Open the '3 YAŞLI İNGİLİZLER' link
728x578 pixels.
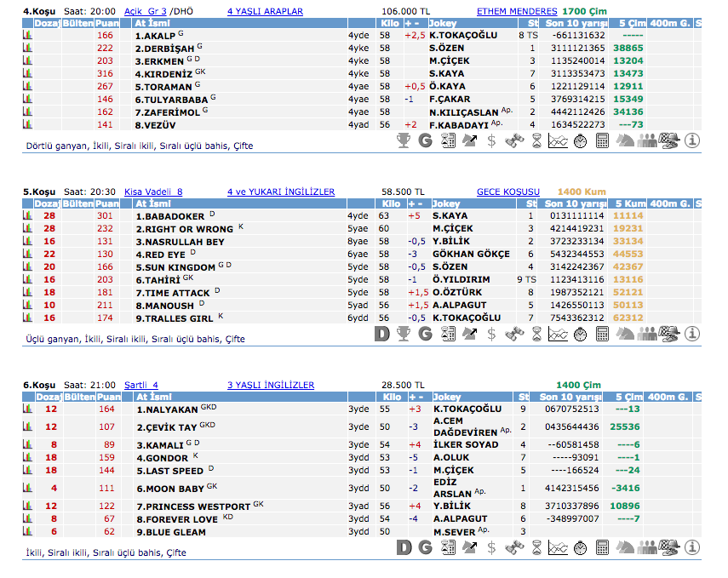point(271,386)
